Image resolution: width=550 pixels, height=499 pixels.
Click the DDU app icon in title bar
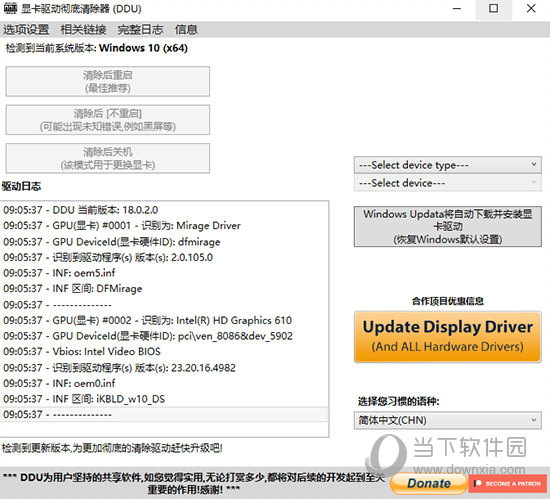(10, 8)
